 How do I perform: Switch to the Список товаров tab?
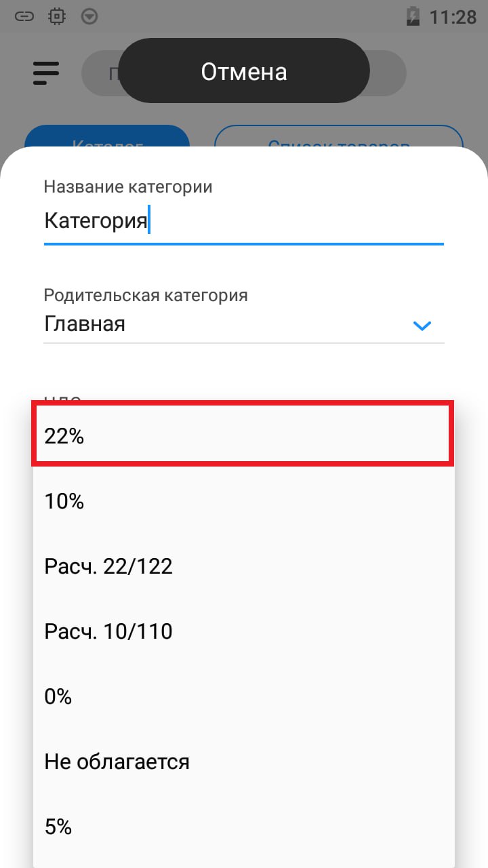[339, 139]
